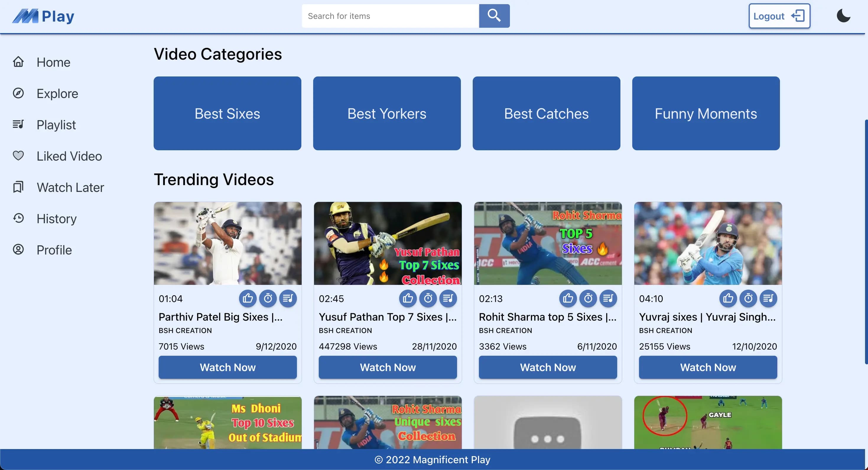Click the like icon on Yuvraj sixes video
The width and height of the screenshot is (868, 470).
(729, 299)
